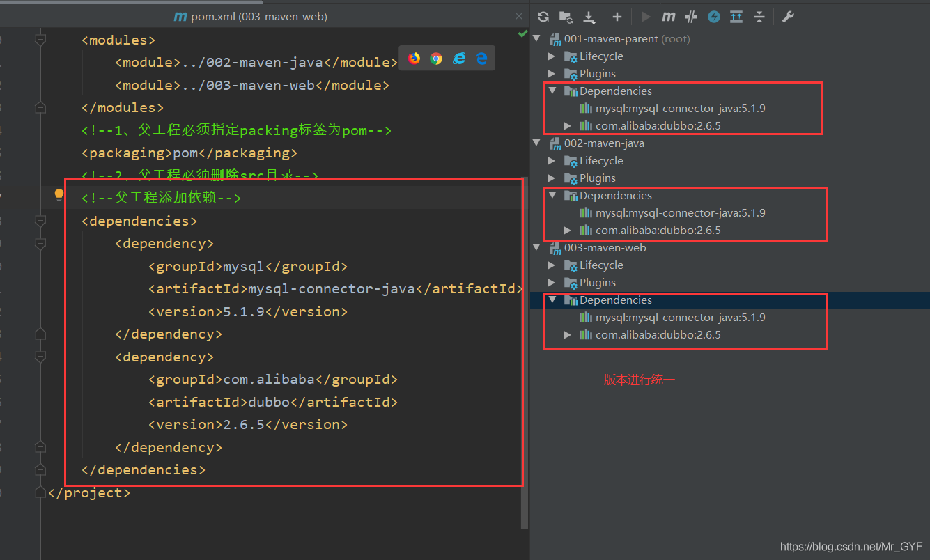Expand com.alibaba:dubbo:2.6.5 under 001-maven-parent
The height and width of the screenshot is (560, 930).
point(568,125)
